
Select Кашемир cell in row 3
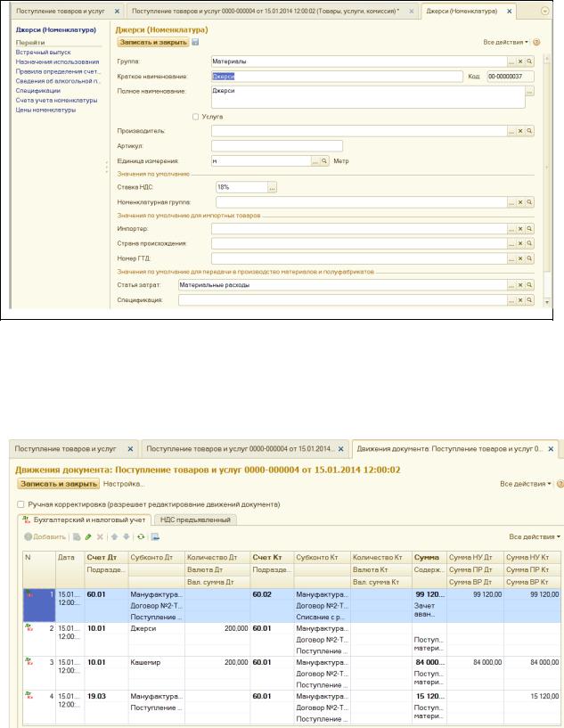click(157, 663)
